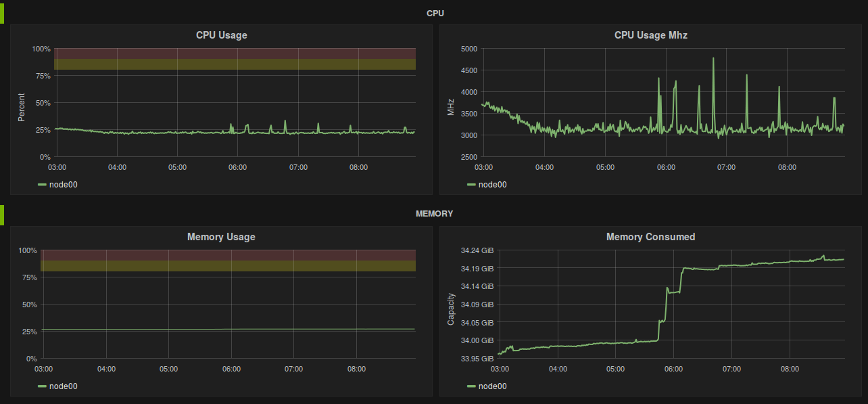Click the 34.14 GiB axis label

477,286
